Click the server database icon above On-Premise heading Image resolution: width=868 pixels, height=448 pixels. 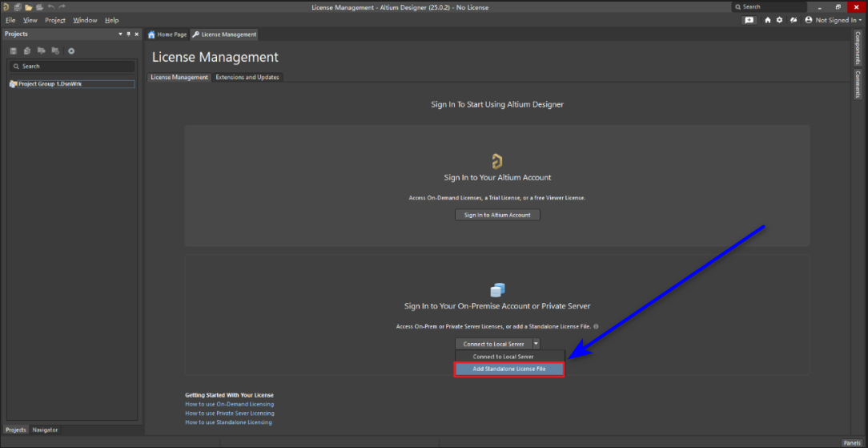click(x=498, y=289)
